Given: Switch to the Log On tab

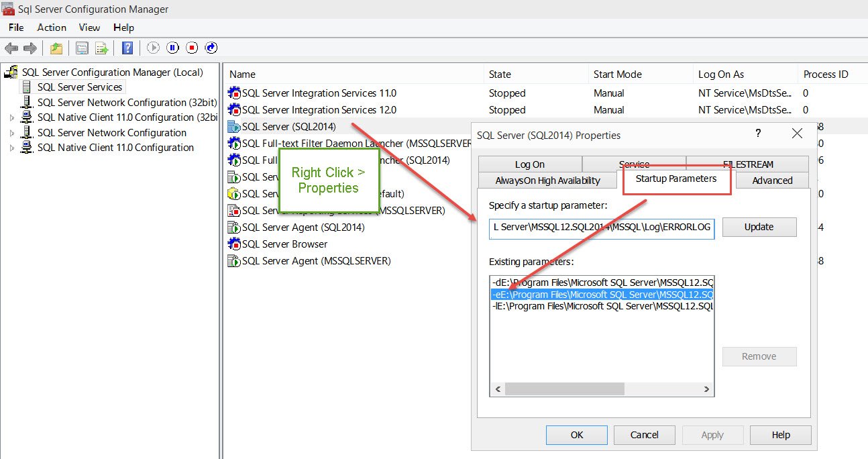Looking at the screenshot, I should 530,164.
